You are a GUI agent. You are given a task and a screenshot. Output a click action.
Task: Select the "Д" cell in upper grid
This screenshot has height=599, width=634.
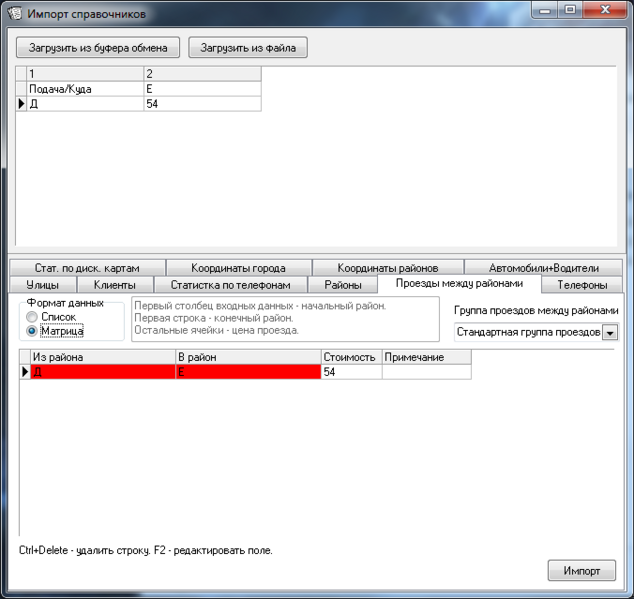(x=85, y=104)
